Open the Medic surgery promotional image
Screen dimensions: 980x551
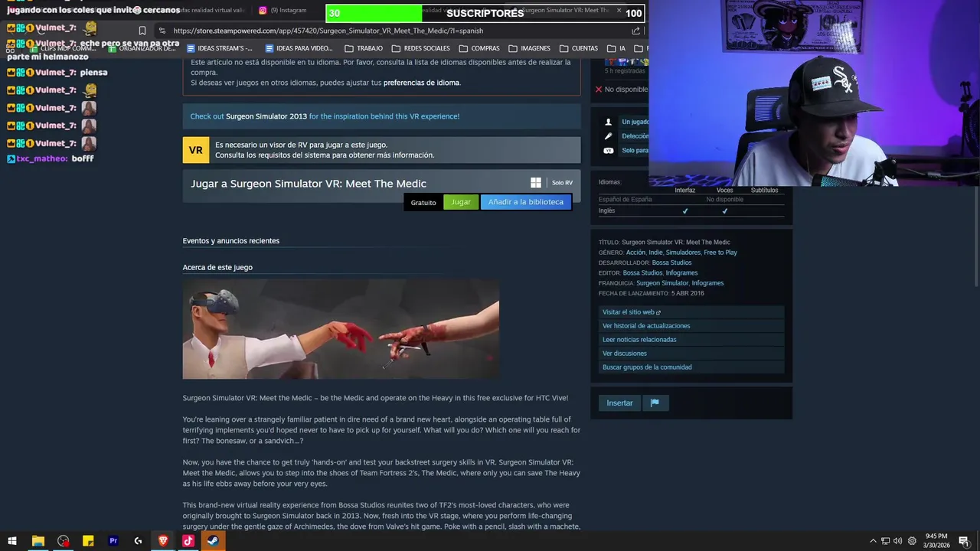[341, 329]
